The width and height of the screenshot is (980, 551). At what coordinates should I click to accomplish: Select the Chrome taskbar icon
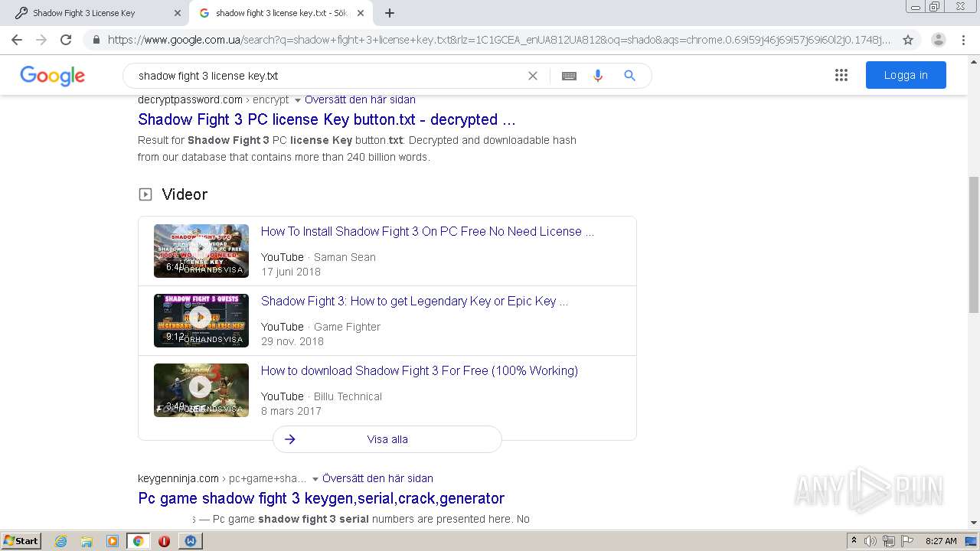(x=138, y=541)
